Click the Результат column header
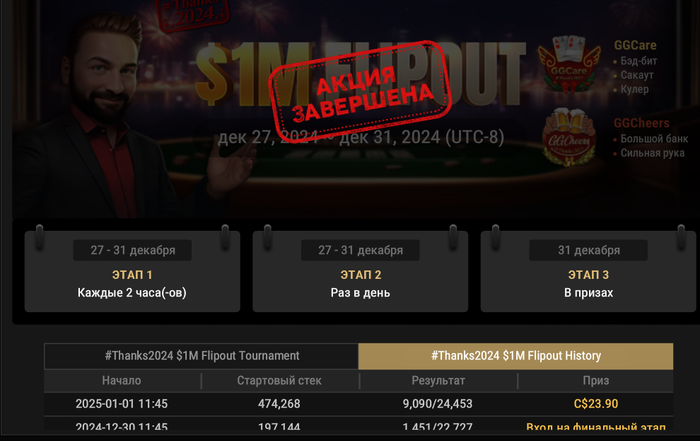This screenshot has width=700, height=441. tap(438, 381)
